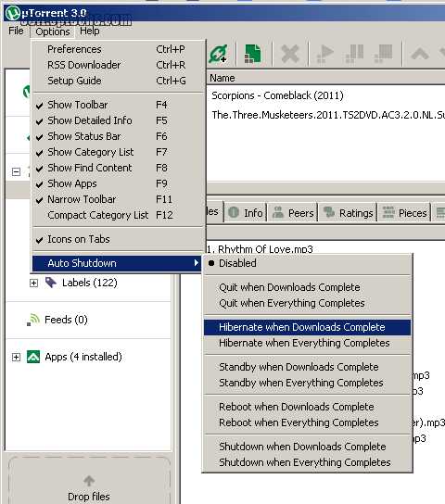Choose Shutdown when Everything Completes
Viewport: 445px width, 504px height.
(x=308, y=462)
